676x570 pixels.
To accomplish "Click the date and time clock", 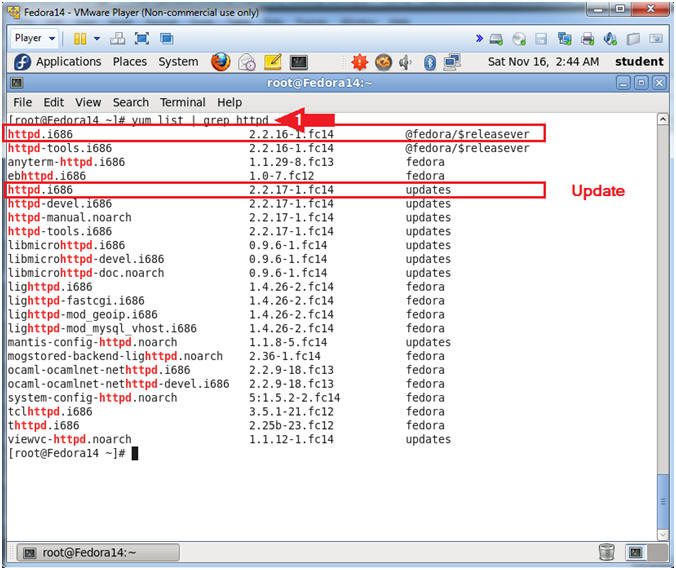I will tap(543, 62).
